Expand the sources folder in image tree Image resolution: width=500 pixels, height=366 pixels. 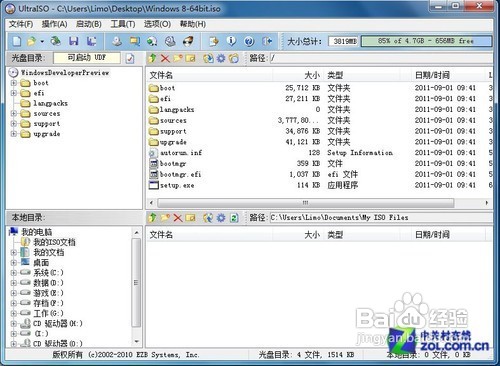pos(14,113)
